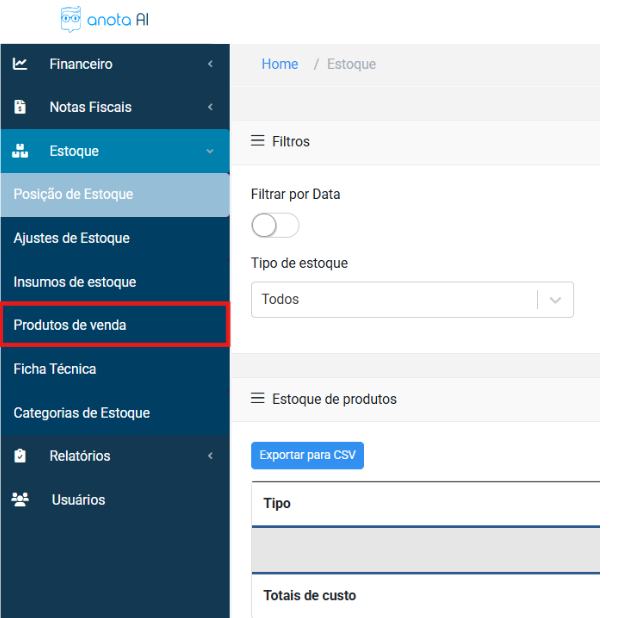The height and width of the screenshot is (618, 625).
Task: Click the Todos stock type combo box
Action: (x=412, y=300)
